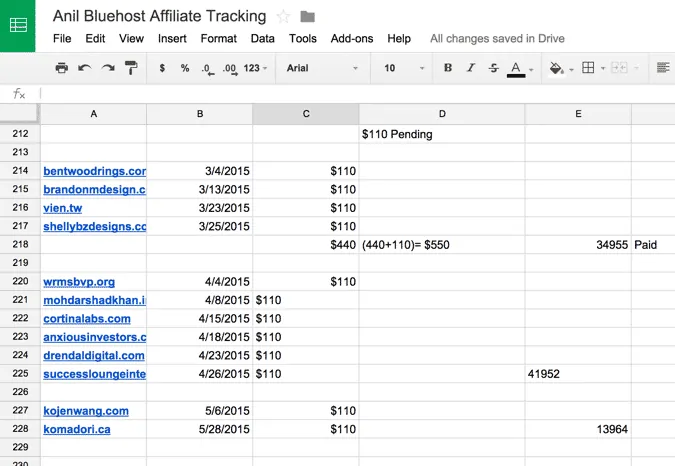675x466 pixels.
Task: Open the File menu
Action: [x=62, y=39]
